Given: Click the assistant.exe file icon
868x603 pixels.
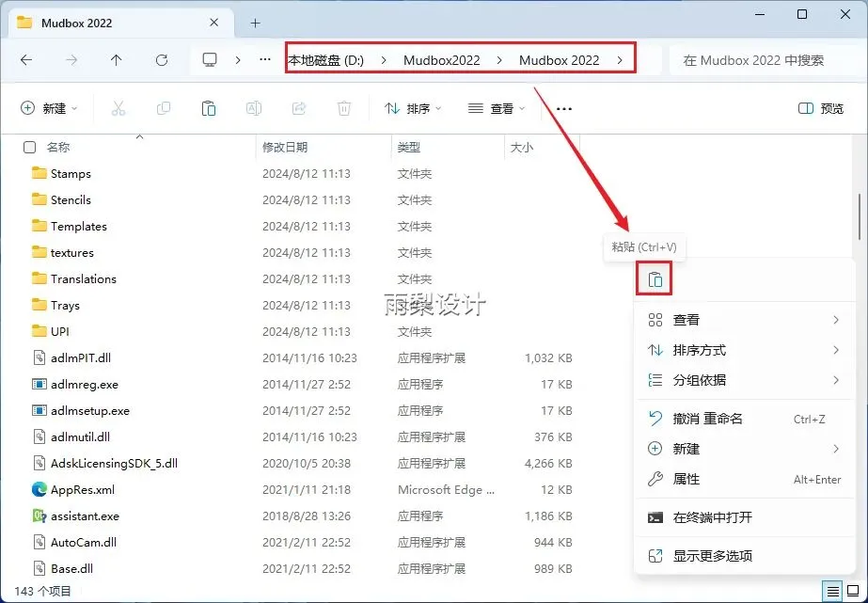Looking at the screenshot, I should (x=39, y=516).
